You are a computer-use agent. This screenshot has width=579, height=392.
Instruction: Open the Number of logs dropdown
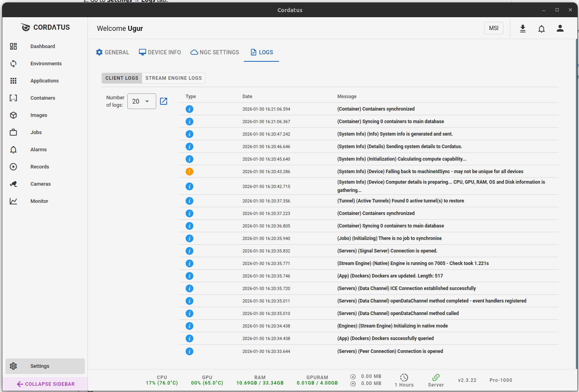141,101
